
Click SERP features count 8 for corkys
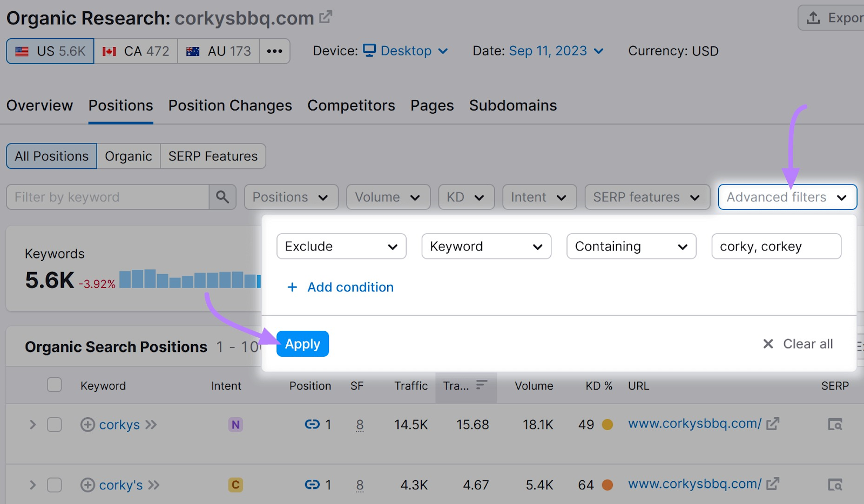[x=360, y=425]
